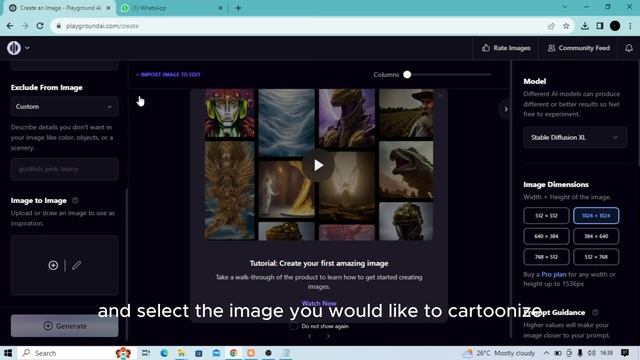Select 512 × 512 image dimension
The height and width of the screenshot is (360, 640).
coord(546,216)
